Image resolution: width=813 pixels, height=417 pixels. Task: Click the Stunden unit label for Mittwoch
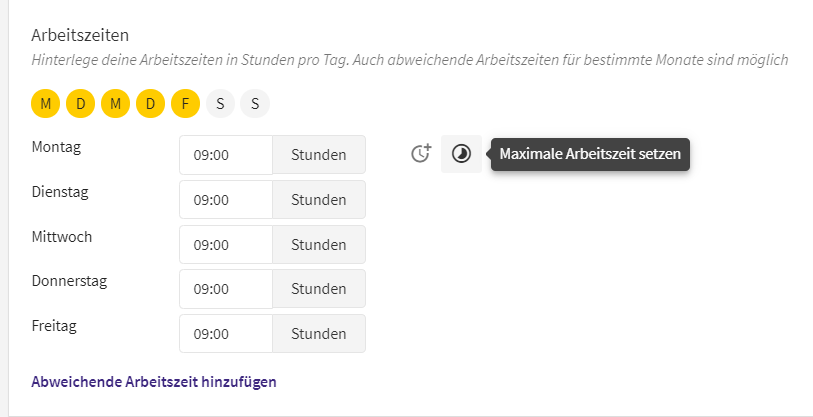[319, 244]
